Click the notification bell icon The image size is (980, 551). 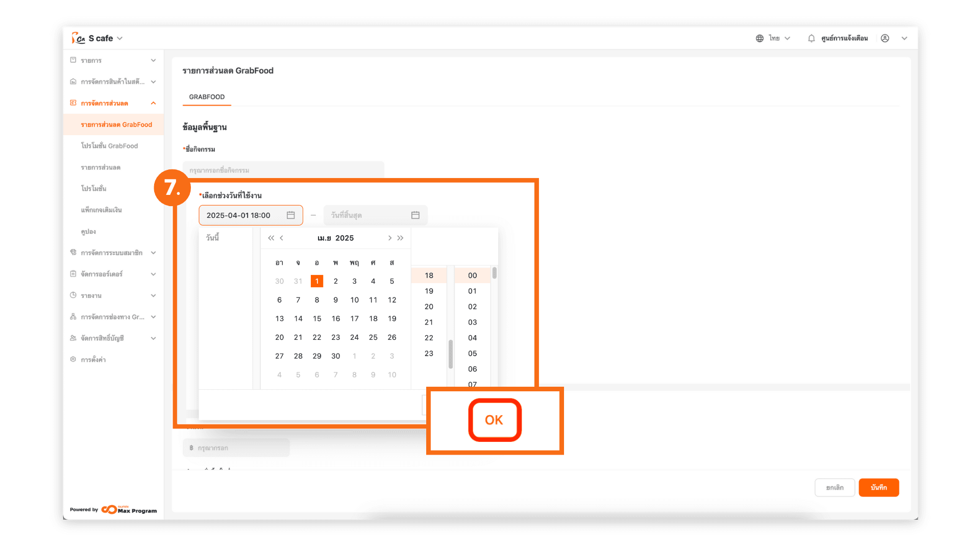(x=811, y=38)
